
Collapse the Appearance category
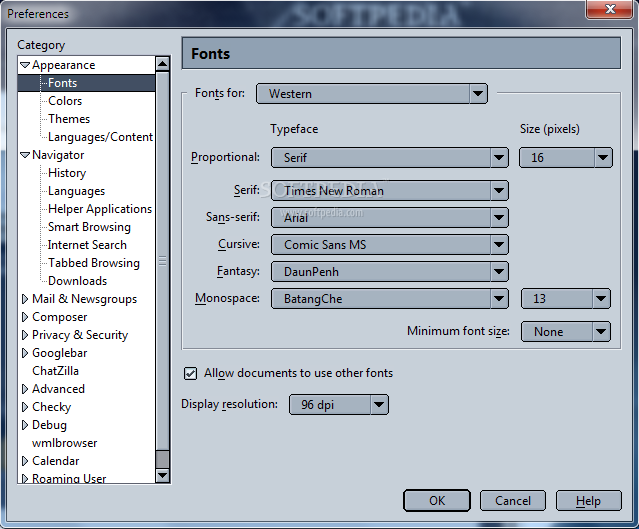[x=25, y=65]
